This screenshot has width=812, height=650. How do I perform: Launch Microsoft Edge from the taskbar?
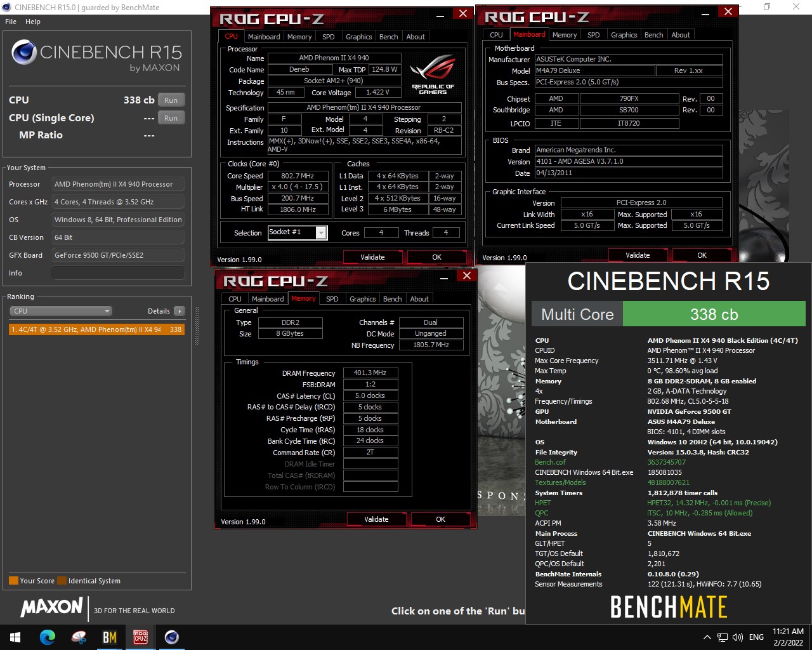(48, 637)
